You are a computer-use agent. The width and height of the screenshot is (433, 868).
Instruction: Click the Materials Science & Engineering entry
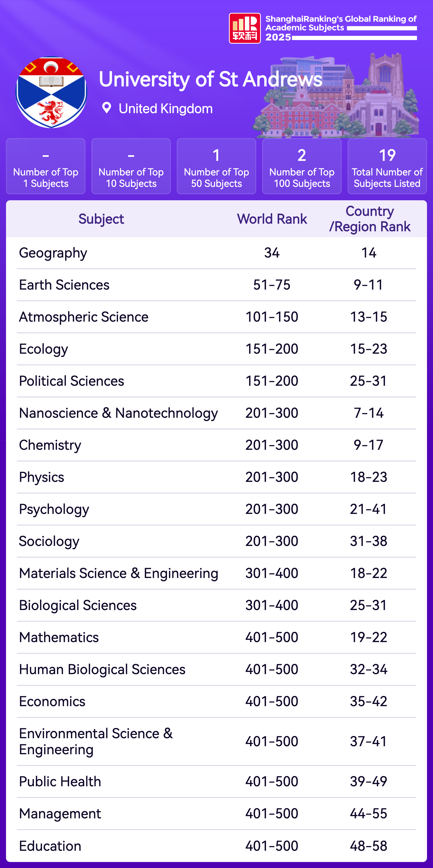[119, 573]
